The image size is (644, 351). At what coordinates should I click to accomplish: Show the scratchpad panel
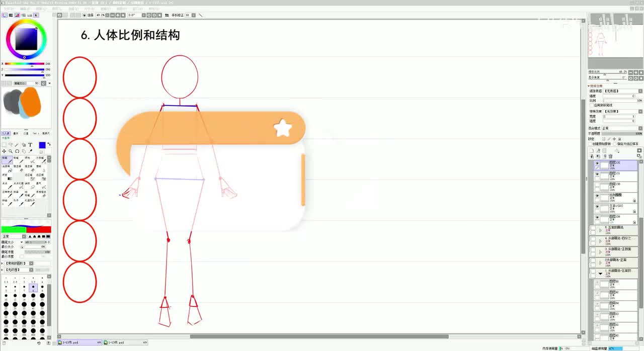[x=36, y=15]
